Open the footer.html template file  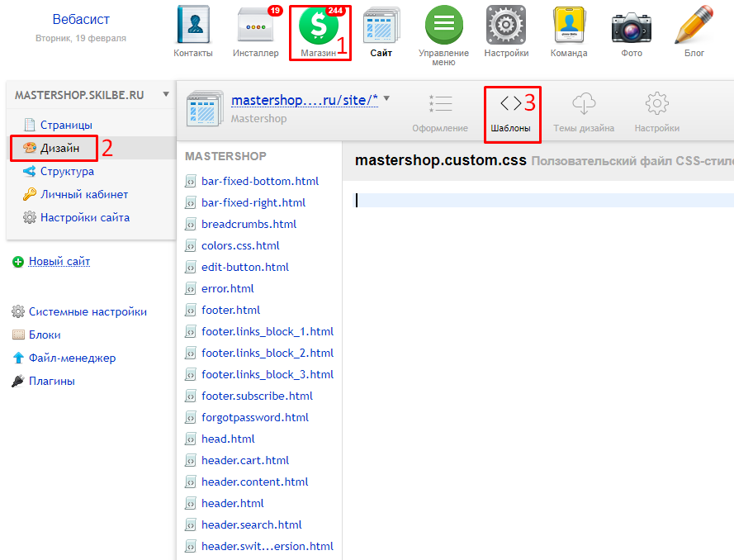(x=230, y=311)
